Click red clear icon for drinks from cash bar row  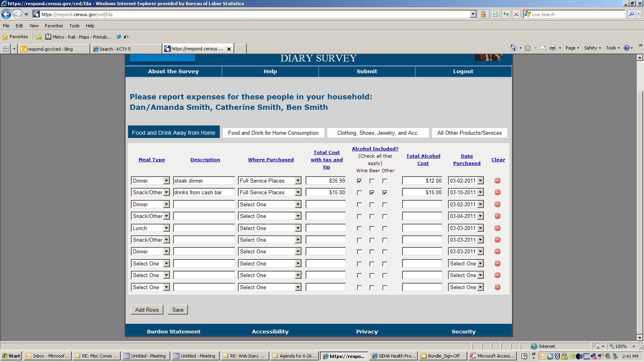[x=497, y=193]
